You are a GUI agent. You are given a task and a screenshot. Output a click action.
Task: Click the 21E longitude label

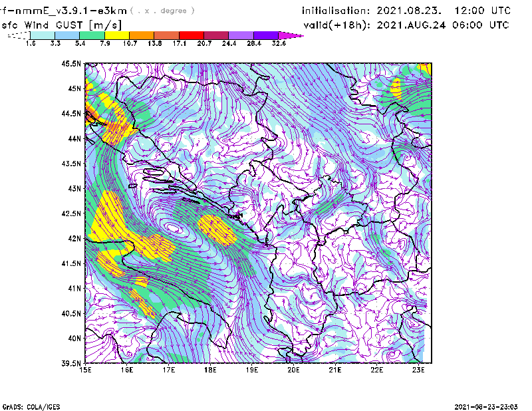[335, 370]
